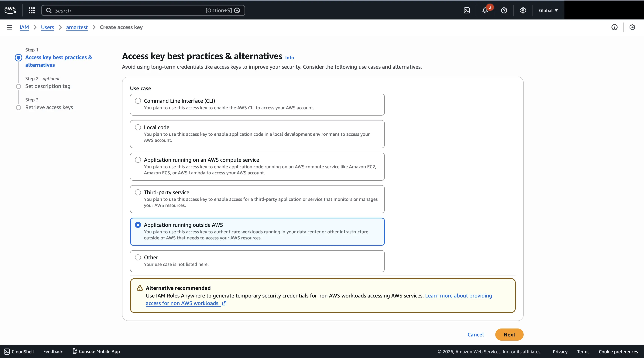
Task: Click the Step 2 wizard step circle
Action: coord(19,86)
